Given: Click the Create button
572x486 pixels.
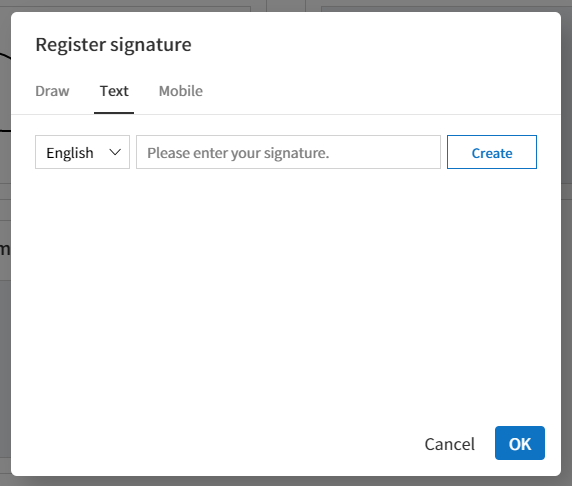Looking at the screenshot, I should tap(492, 152).
